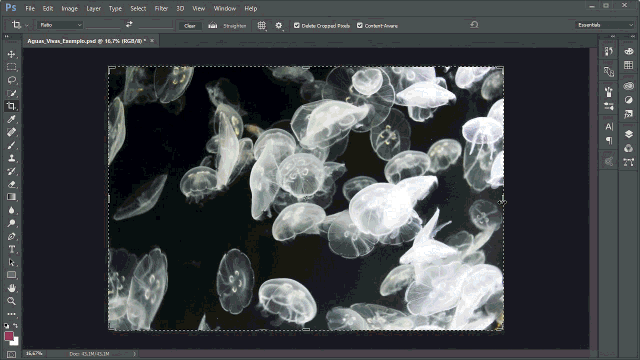Reset to default foreground and background colors
The width and height of the screenshot is (640, 360).
pyautogui.click(x=6, y=326)
